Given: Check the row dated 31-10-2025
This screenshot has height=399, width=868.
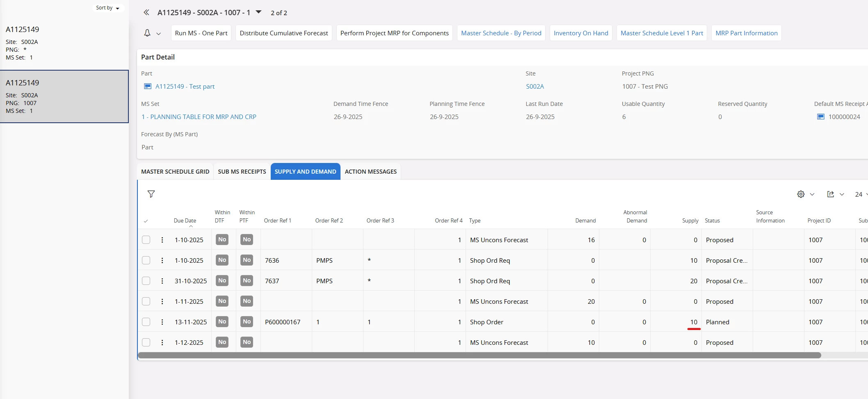Looking at the screenshot, I should (x=146, y=281).
